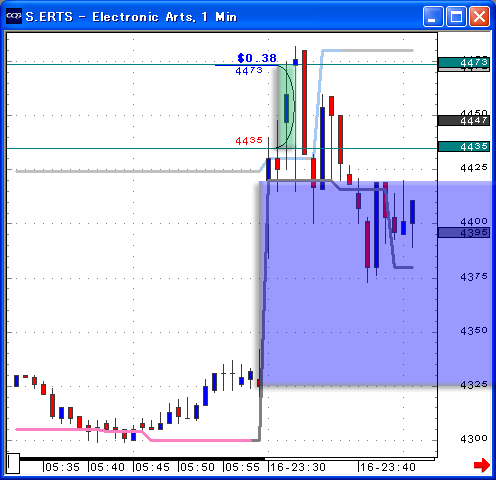Click the 4350 price axis label
496x480 pixels.
pyautogui.click(x=474, y=331)
